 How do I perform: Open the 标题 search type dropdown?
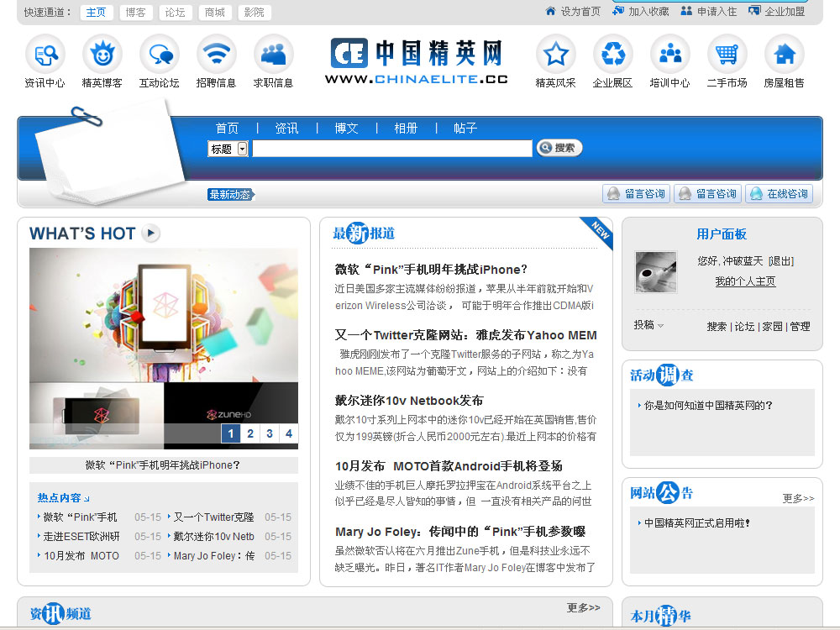coord(228,149)
